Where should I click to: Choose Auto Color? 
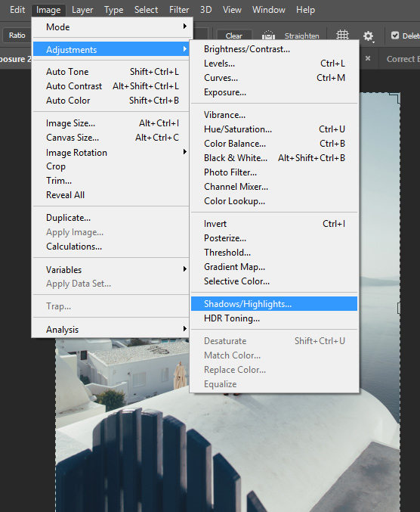coord(111,101)
